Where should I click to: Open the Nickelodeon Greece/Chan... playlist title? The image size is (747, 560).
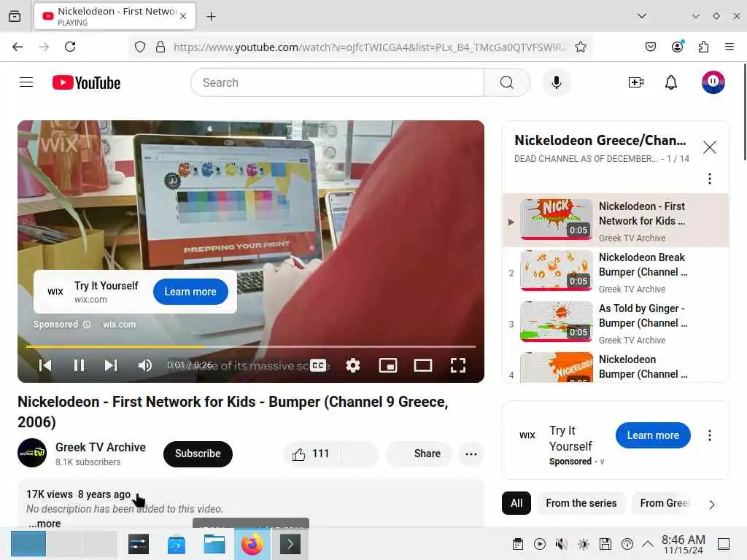[x=600, y=141]
